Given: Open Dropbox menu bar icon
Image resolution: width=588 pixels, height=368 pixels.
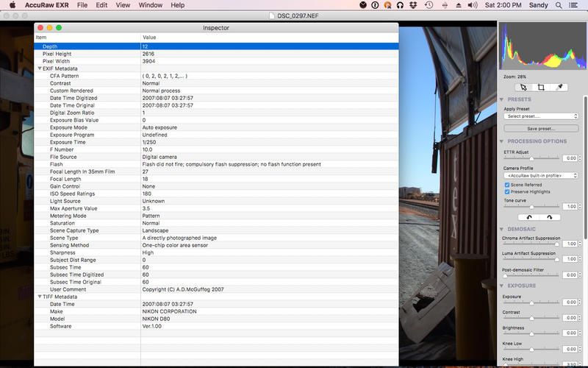Looking at the screenshot, I should 413,5.
